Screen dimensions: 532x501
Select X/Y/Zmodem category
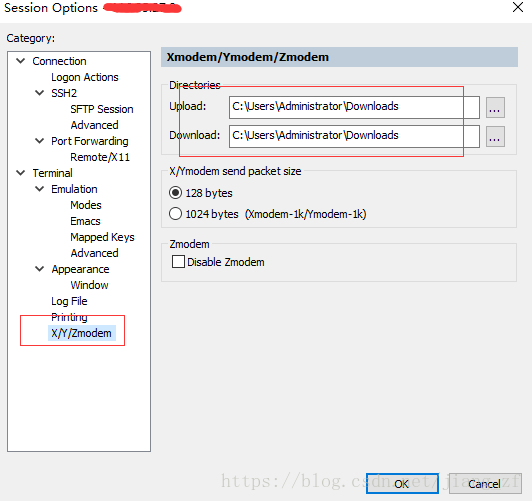(81, 333)
